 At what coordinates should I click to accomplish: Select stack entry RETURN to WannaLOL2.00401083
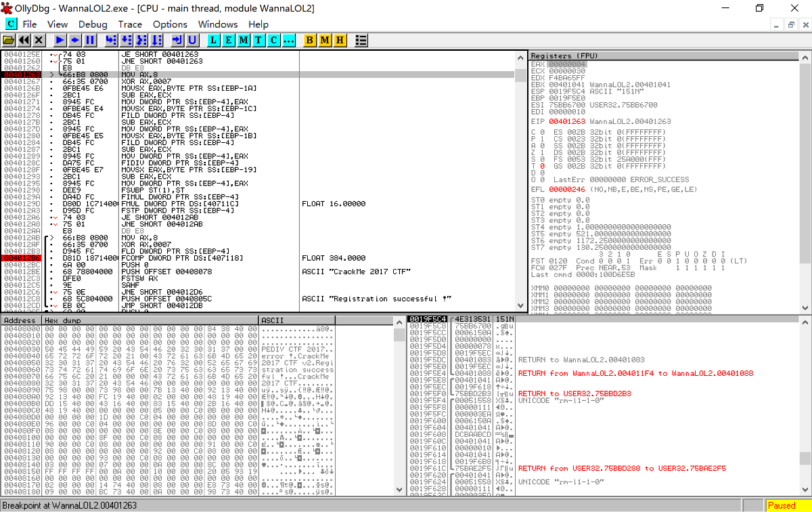581,359
